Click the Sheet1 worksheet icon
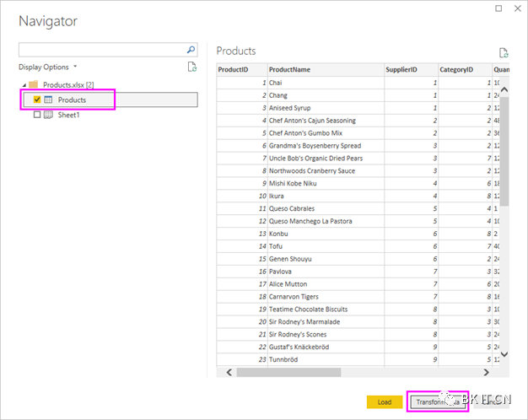This screenshot has height=420, width=528. [48, 115]
